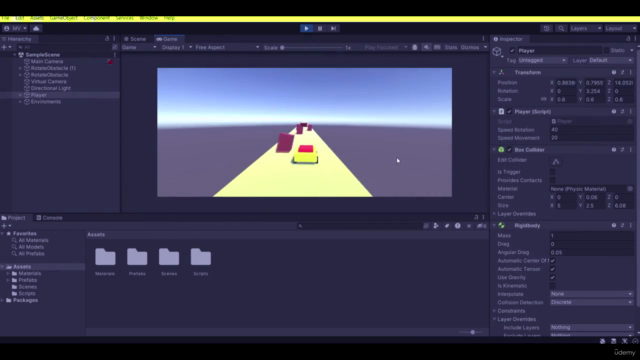Open the Layout dropdown
Screen dimensions: 640x360
click(620, 29)
